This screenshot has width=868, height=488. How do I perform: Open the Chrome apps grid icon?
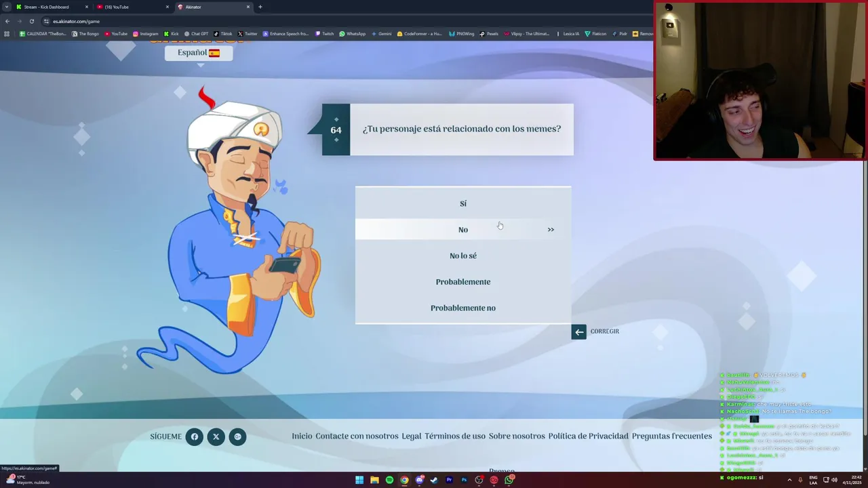click(7, 34)
